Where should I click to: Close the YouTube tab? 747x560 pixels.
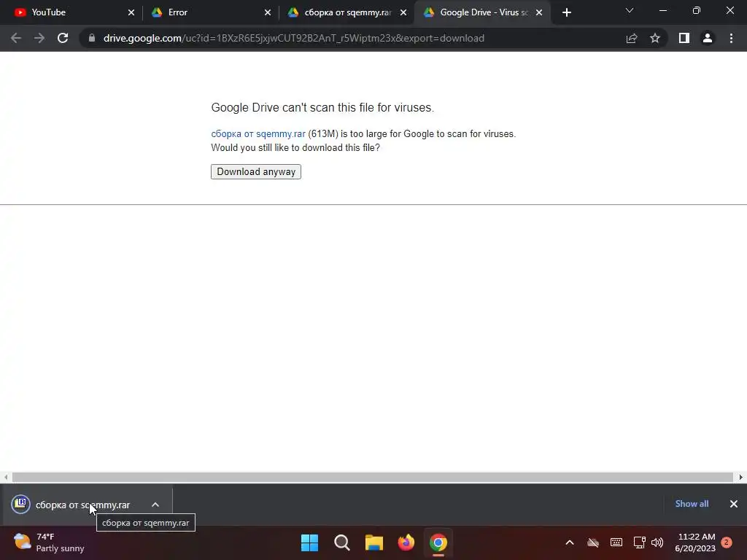131,13
